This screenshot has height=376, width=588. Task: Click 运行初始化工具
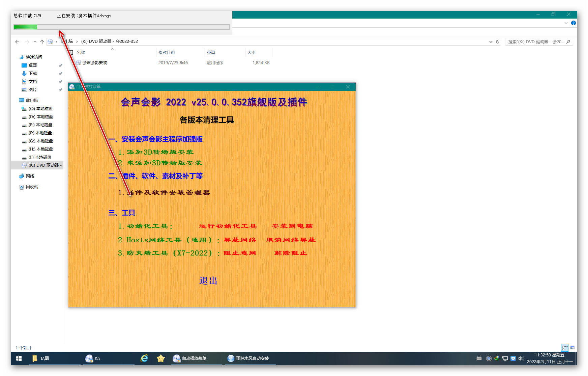pos(228,226)
